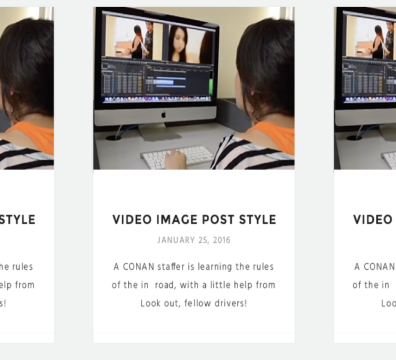The image size is (396, 360).
Task: Click the "A CONAN staffer is learning" excerpt line
Action: [x=194, y=267]
